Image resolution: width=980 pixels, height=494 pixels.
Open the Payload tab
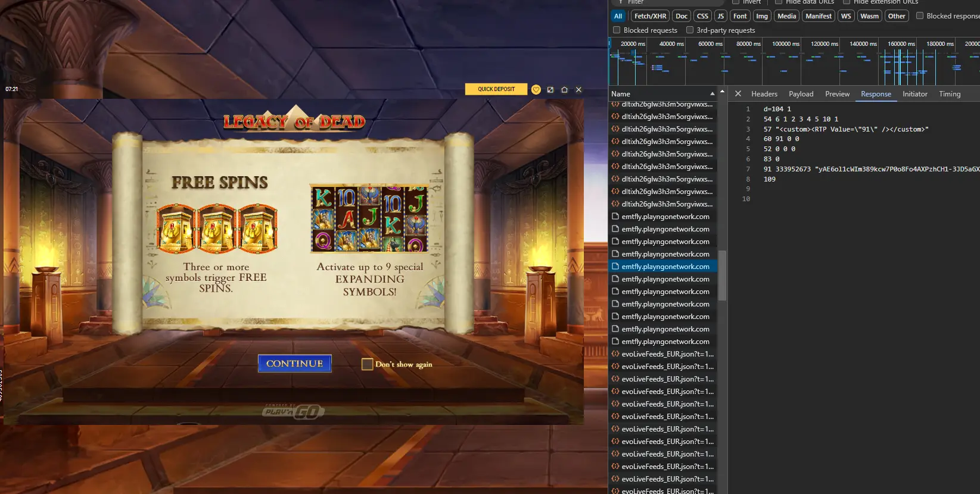click(x=801, y=94)
